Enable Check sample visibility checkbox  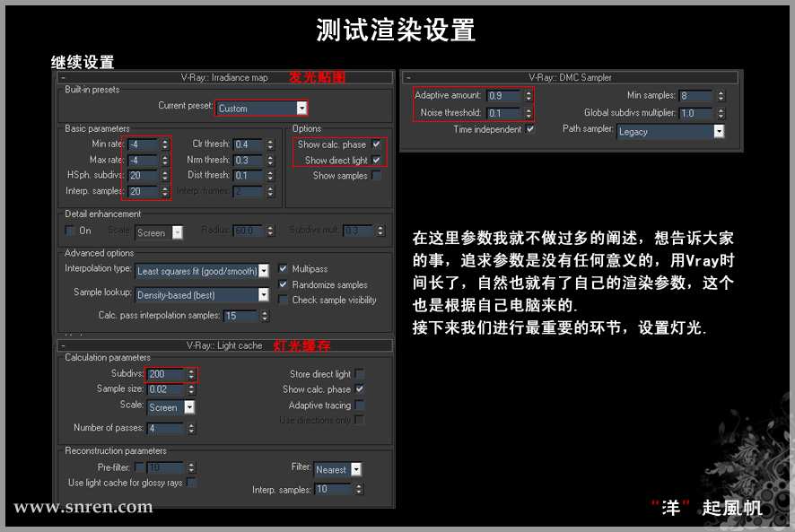pos(283,300)
